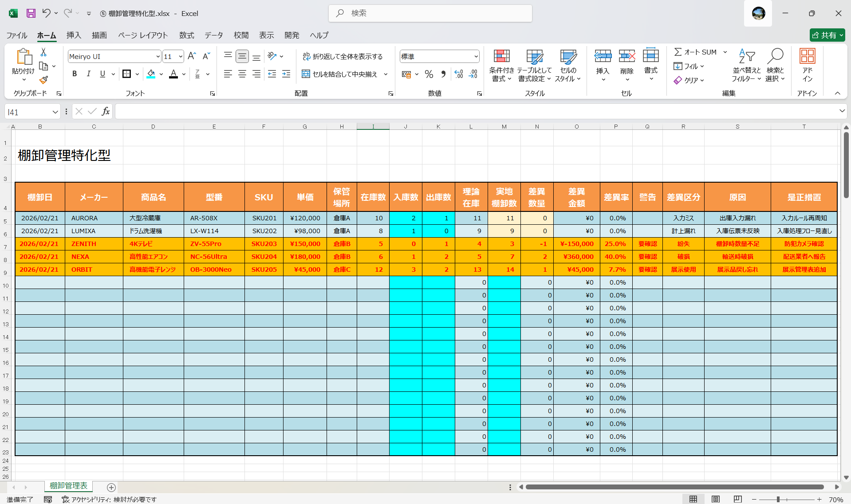Open the conditional formatting (条件付き書式) menu

coord(501,65)
